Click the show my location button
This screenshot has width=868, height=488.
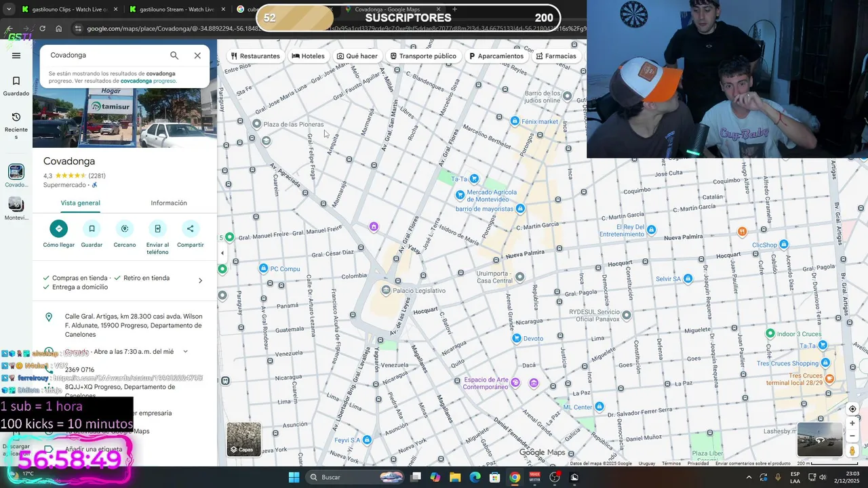(852, 409)
